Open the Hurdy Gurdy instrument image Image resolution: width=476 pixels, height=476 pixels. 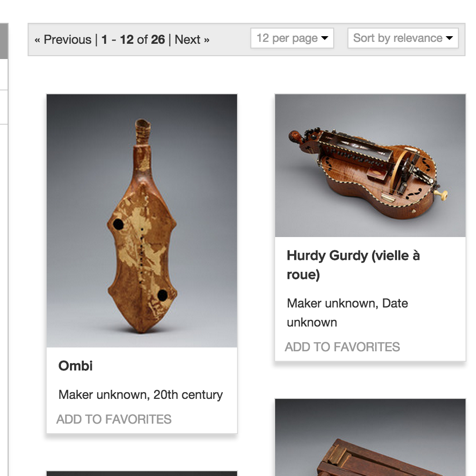370,166
